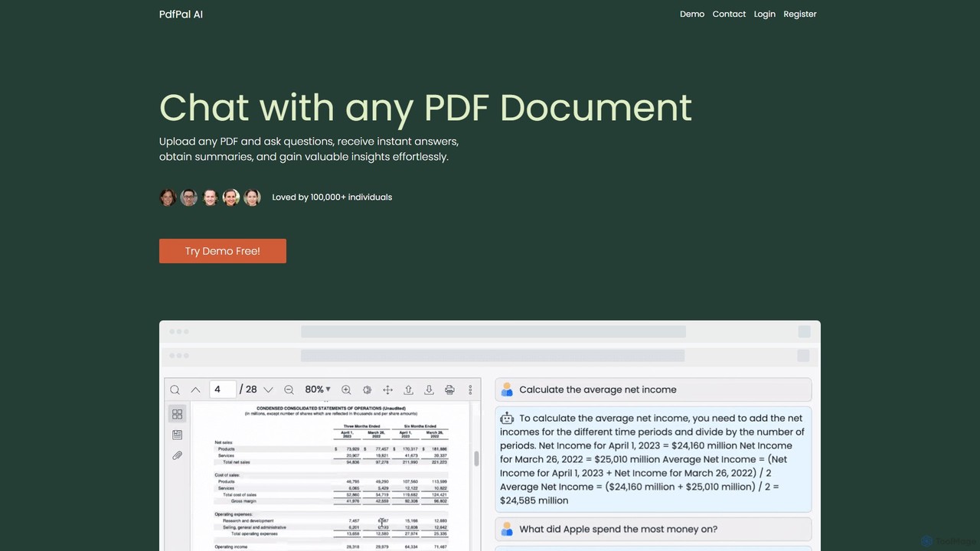Zoom in the PDF document

[346, 390]
